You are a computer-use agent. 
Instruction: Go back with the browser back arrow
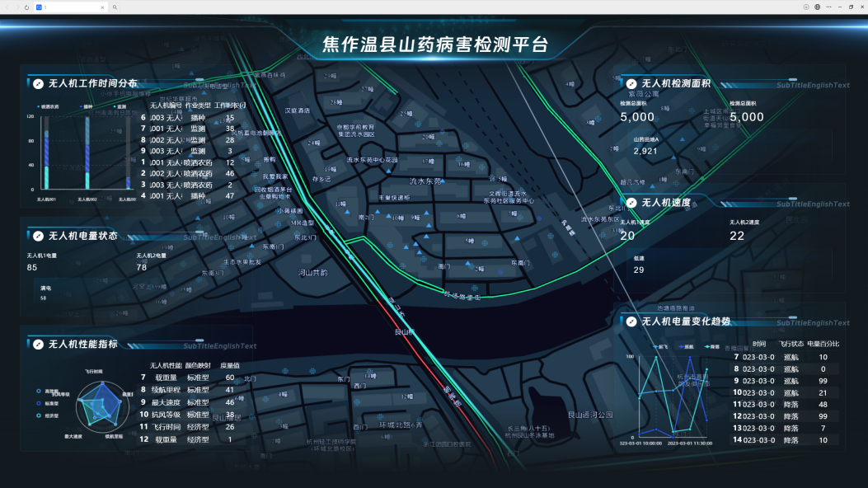[7, 7]
